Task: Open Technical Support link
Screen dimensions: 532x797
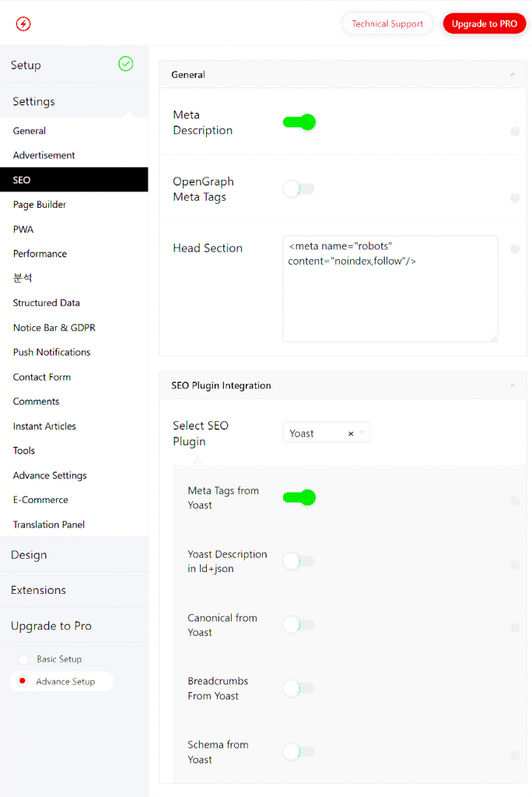Action: (x=387, y=24)
